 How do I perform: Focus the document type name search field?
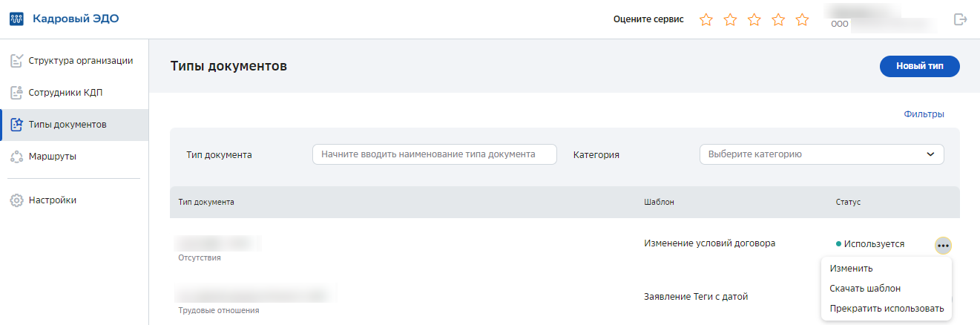point(435,154)
